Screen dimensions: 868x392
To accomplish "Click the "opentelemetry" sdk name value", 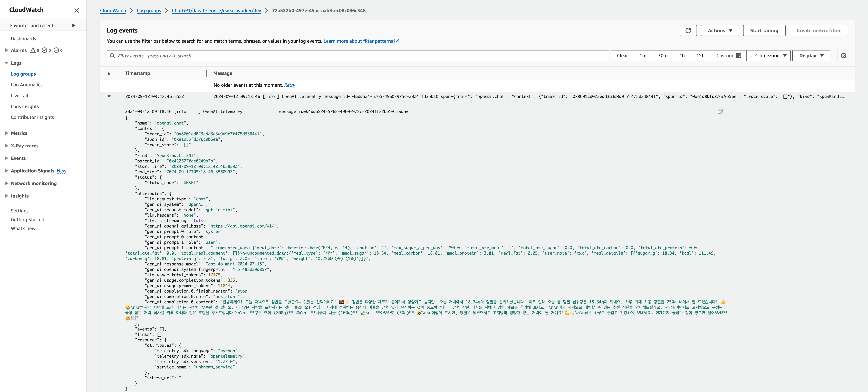I will (x=226, y=356).
